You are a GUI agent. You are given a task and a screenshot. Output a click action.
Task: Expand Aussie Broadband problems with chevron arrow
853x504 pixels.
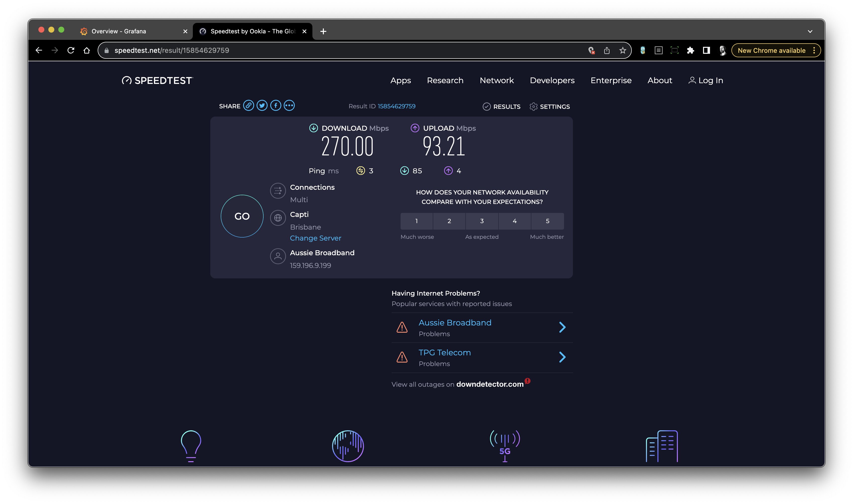click(563, 327)
